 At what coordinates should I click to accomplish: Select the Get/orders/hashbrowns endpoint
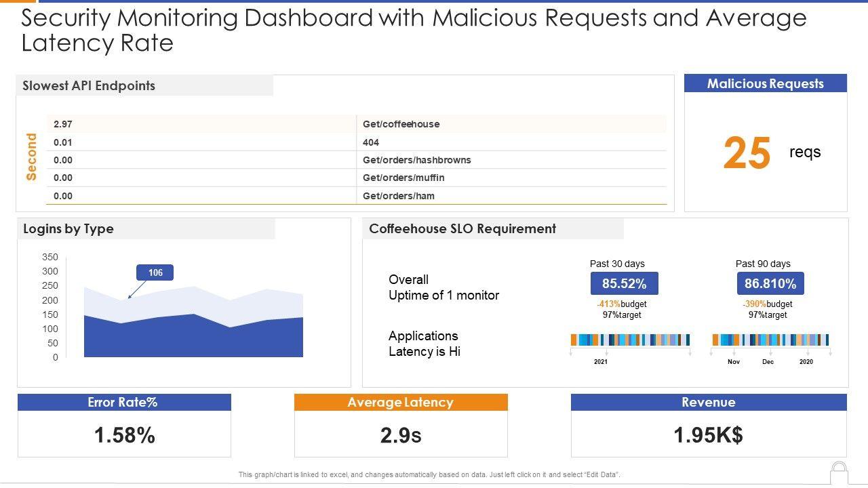coord(511,160)
